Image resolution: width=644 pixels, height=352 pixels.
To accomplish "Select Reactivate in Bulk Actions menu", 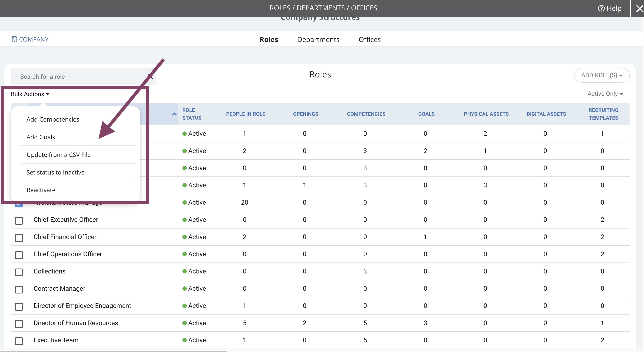I will [x=41, y=190].
